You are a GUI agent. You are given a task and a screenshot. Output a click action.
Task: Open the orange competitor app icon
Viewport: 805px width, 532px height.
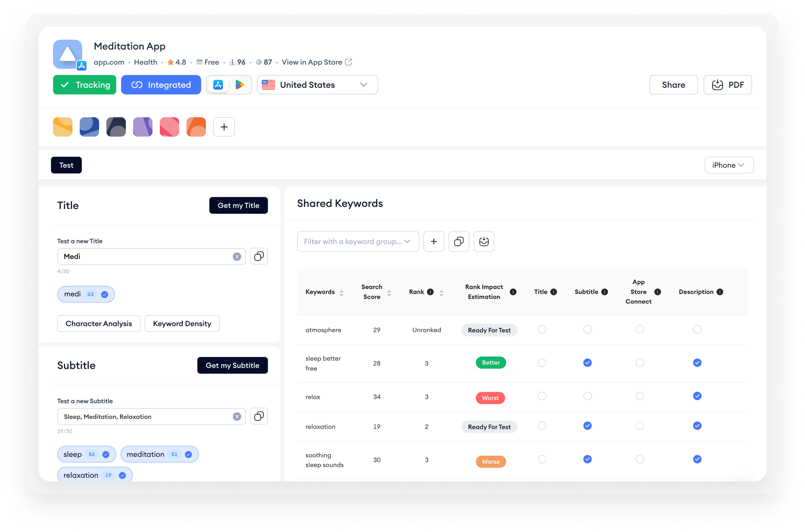(x=196, y=127)
